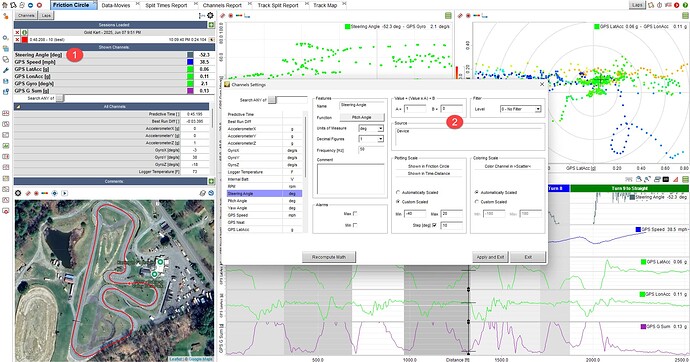This screenshot has width=690, height=362.
Task: Click the black circle icon above the track map
Action: (18, 193)
